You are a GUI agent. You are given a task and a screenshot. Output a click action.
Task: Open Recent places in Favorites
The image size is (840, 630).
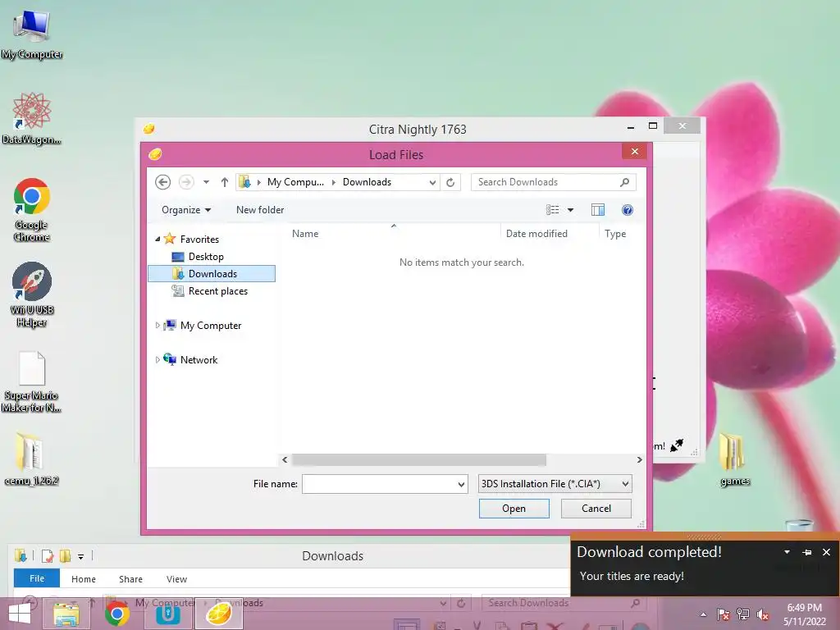(x=218, y=291)
